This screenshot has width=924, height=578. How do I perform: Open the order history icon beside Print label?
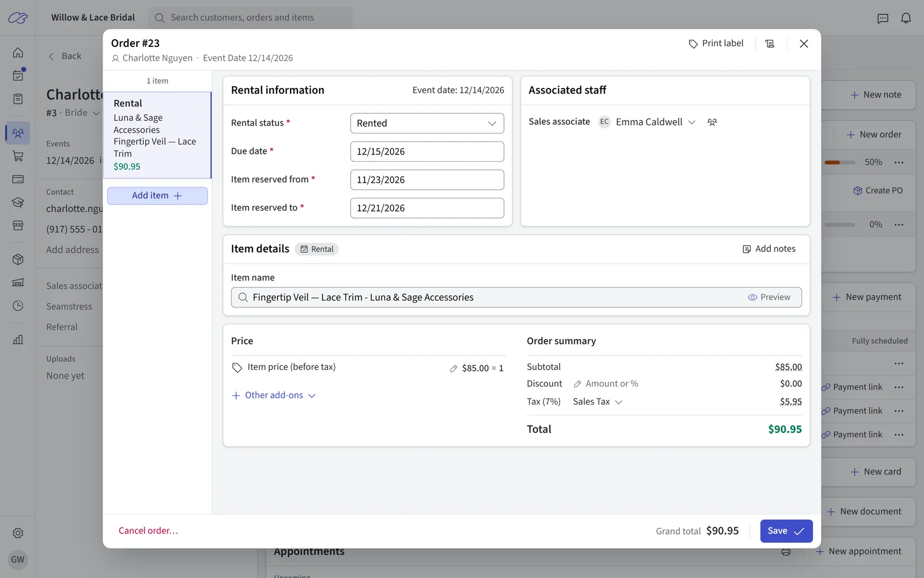[770, 44]
